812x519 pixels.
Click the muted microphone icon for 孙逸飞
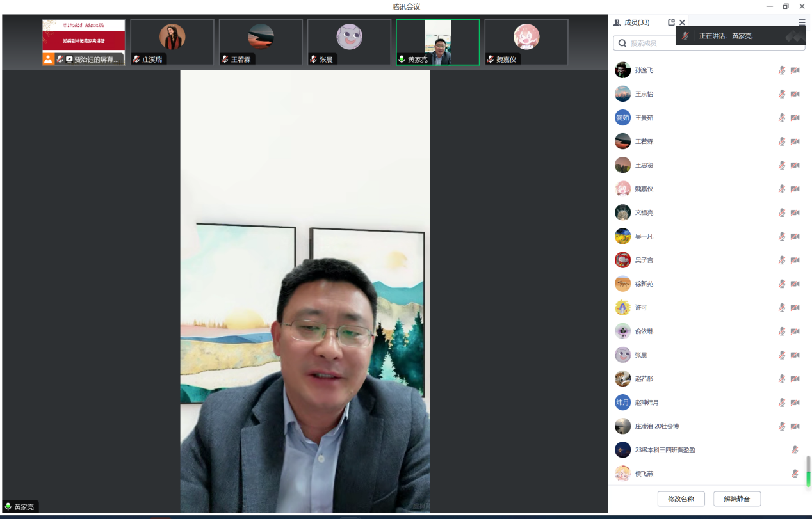click(782, 70)
